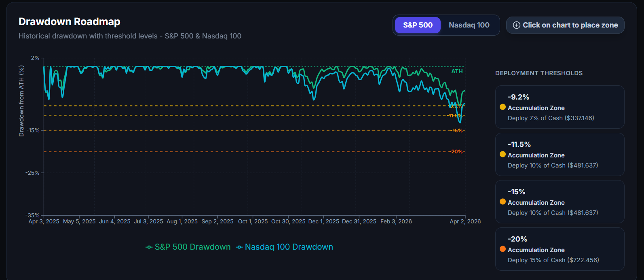Click the -20% threshold label on chart
This screenshot has height=280, width=644.
tap(457, 152)
